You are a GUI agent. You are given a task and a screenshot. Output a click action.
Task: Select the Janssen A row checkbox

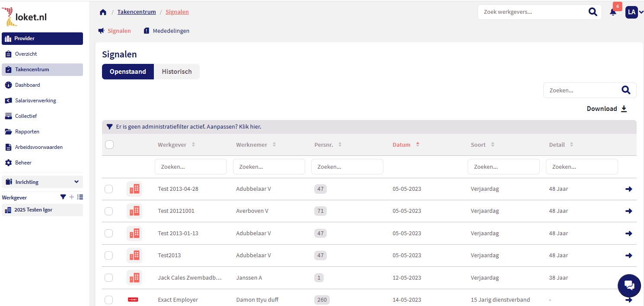(x=109, y=278)
